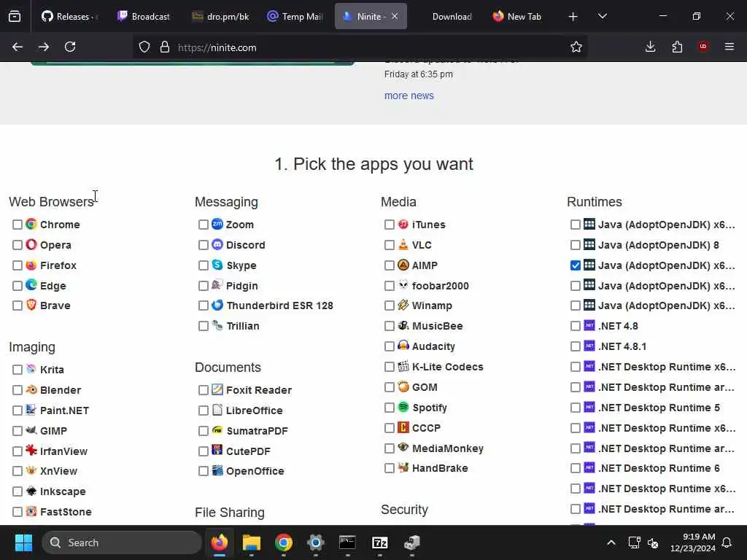Open the clock showing 9:19 AM
747x560 pixels.
click(692, 542)
